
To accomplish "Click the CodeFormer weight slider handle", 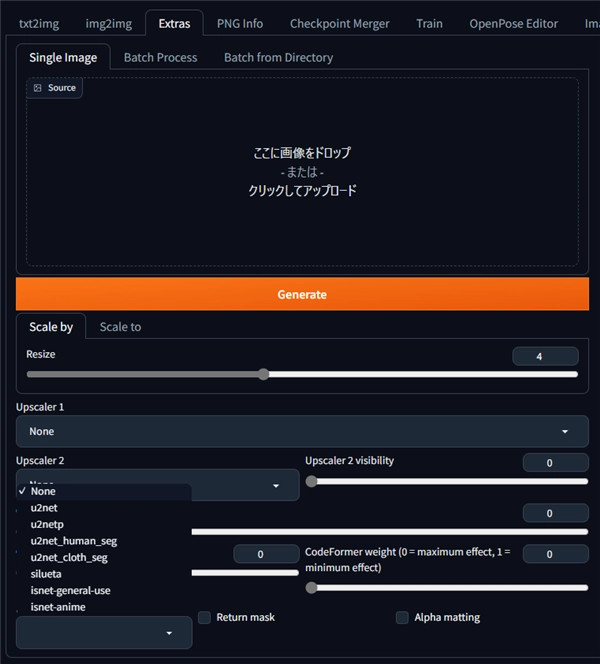I will [311, 588].
